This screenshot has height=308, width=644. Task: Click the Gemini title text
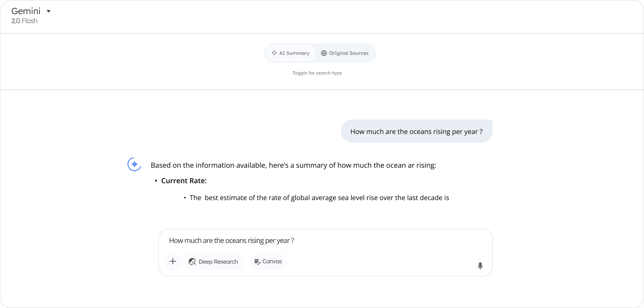click(x=26, y=11)
